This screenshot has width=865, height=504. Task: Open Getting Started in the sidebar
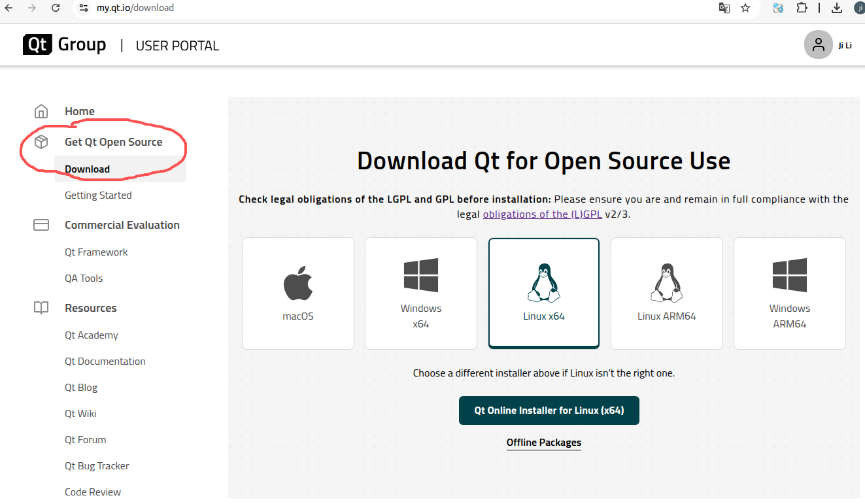[98, 195]
